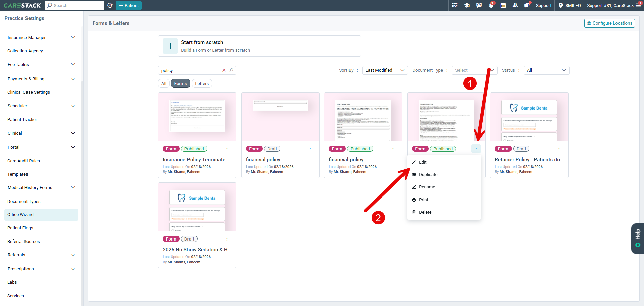
Task: Open Patient Tracker in sidebar
Action: 22,120
